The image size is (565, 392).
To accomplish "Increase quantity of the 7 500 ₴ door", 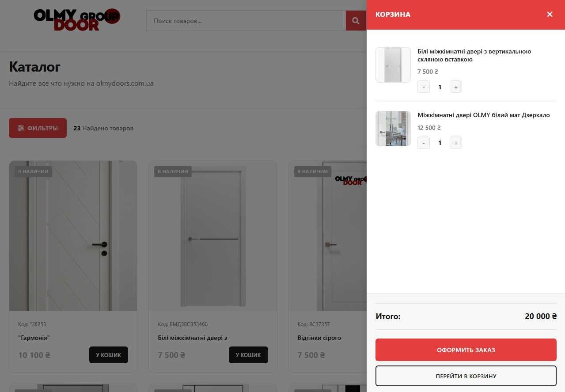I will [456, 87].
